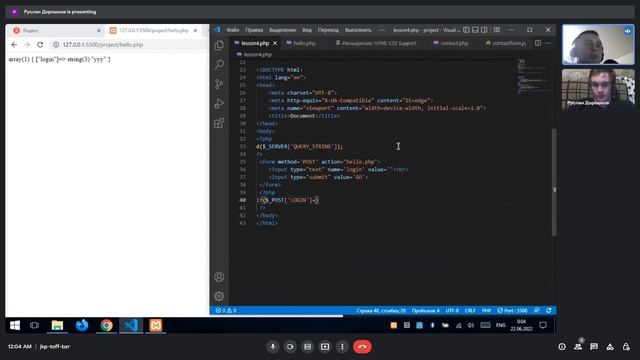Image resolution: width=640 pixels, height=360 pixels.
Task: Open Task View on the taskbar
Action: (x=34, y=325)
